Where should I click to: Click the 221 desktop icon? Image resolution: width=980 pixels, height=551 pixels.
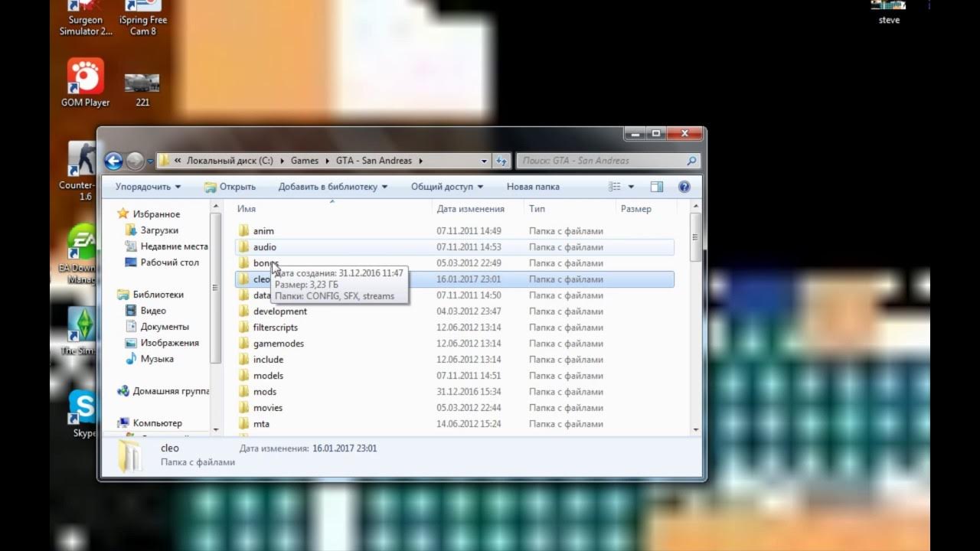(142, 88)
